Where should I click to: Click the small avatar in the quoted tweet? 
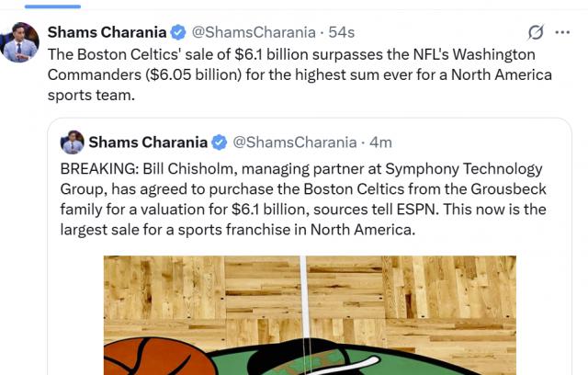pyautogui.click(x=72, y=142)
